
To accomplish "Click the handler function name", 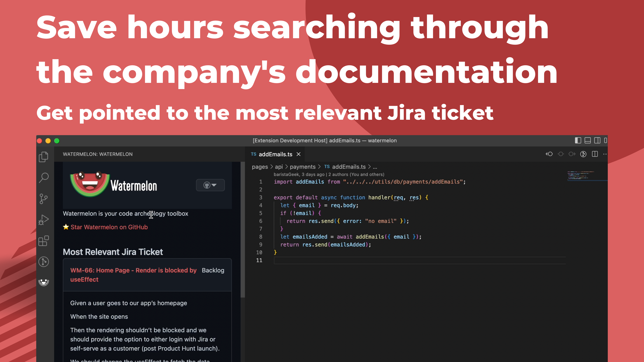I will pyautogui.click(x=379, y=197).
